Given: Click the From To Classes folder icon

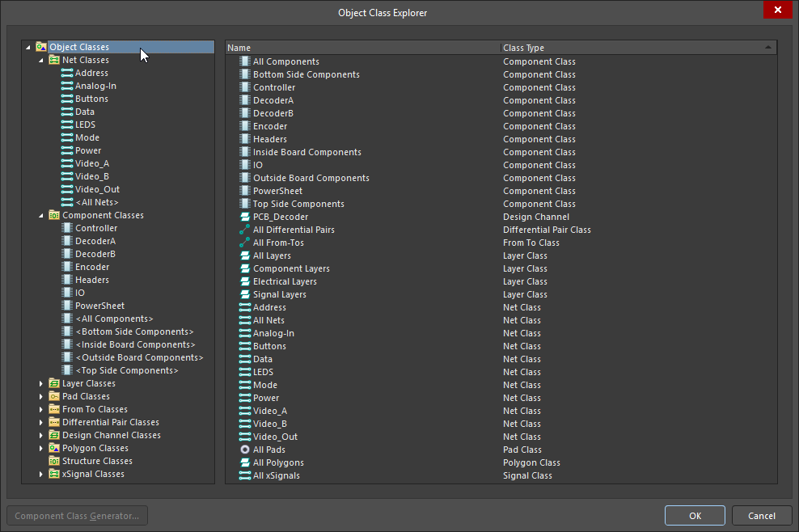Looking at the screenshot, I should pos(54,409).
